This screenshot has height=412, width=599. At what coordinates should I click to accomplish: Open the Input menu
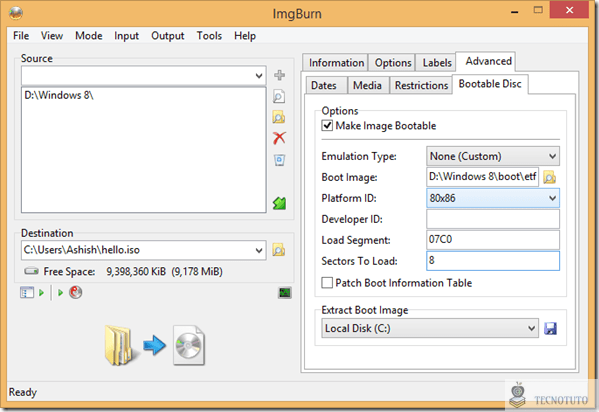coord(126,36)
